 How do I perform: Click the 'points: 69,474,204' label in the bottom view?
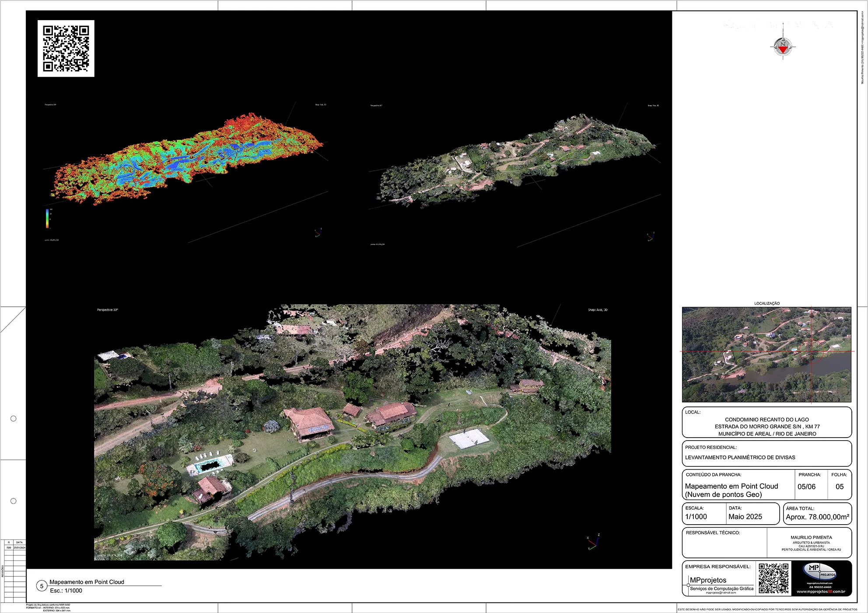point(110,556)
